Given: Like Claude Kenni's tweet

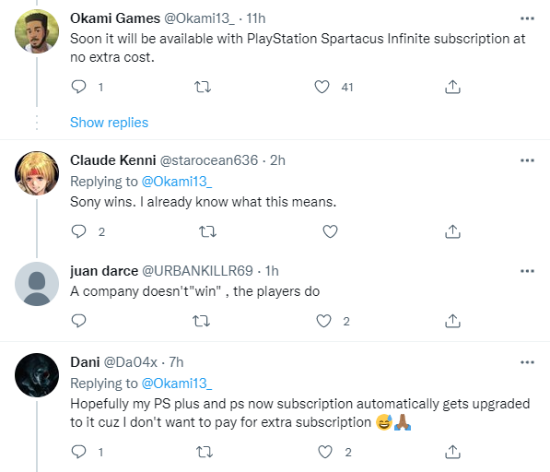Looking at the screenshot, I should tap(330, 231).
